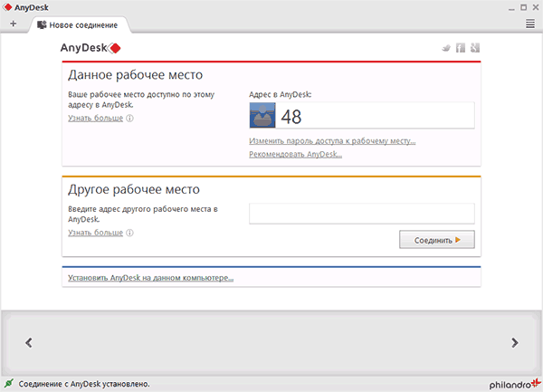
Task: Open "Установить AnyDesk на данном компьютере" link
Action: click(x=150, y=278)
